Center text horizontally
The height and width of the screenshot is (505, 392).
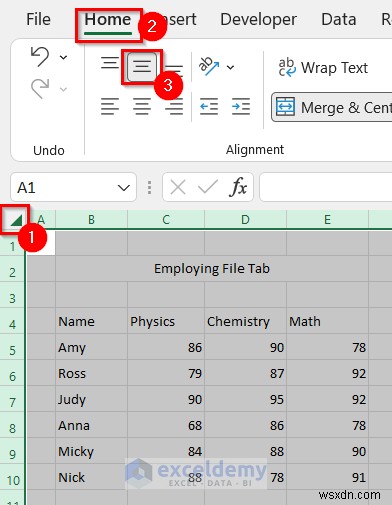tap(142, 107)
